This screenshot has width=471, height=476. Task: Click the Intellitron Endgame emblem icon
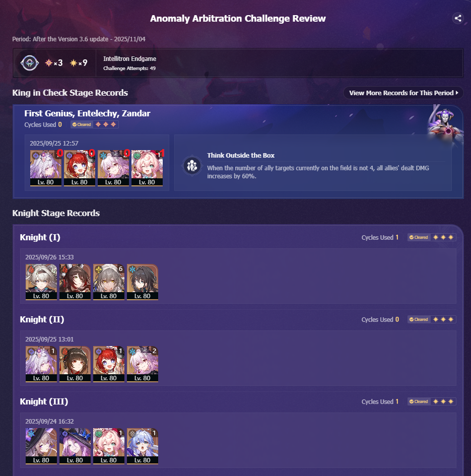coord(29,63)
